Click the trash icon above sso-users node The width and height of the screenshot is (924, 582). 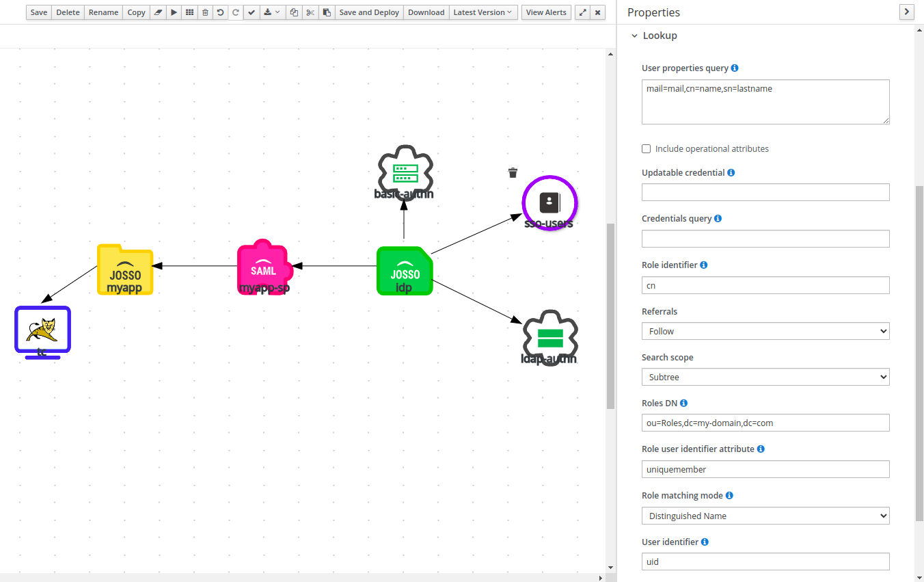[513, 172]
